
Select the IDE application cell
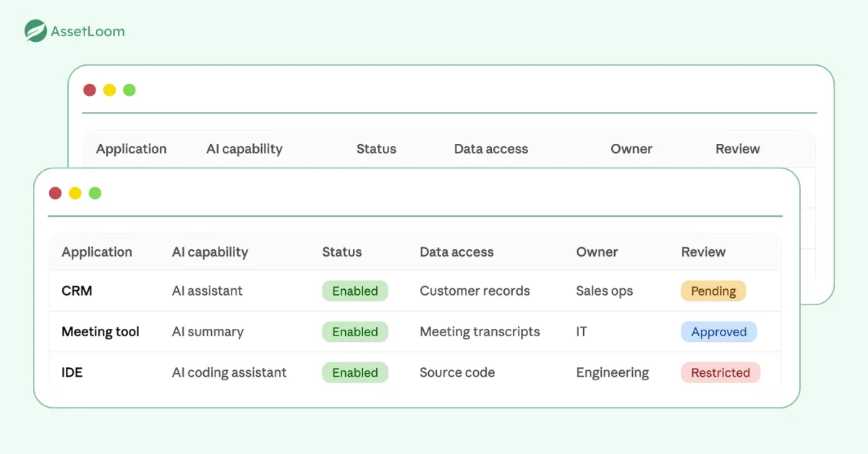[x=72, y=372]
